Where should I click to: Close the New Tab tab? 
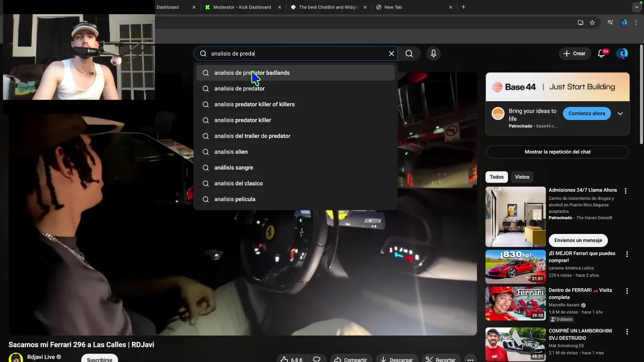[450, 7]
